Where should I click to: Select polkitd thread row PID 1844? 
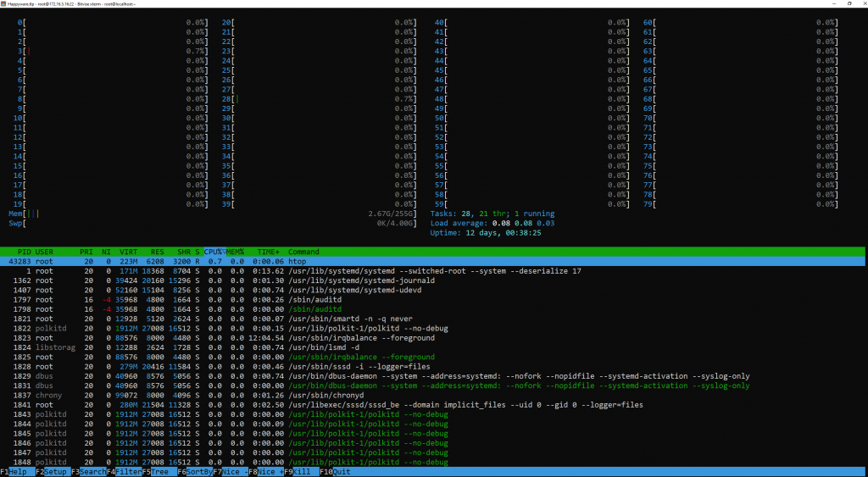click(434, 424)
